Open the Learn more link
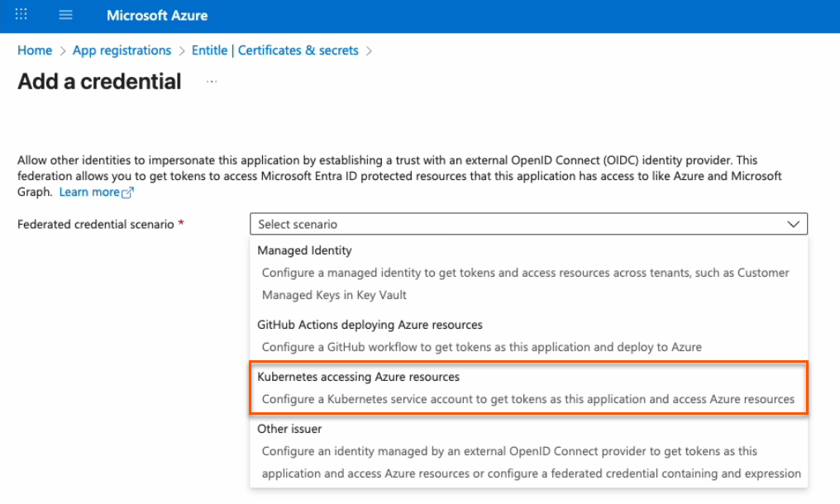 (89, 192)
